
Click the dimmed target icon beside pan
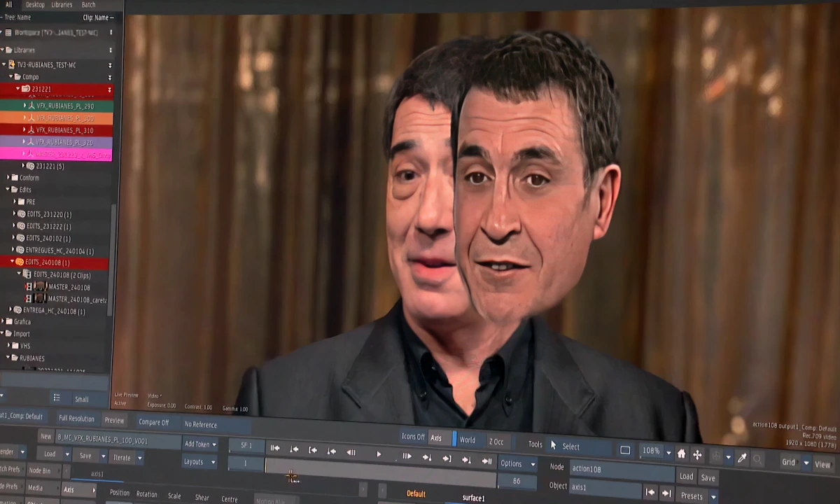pos(715,456)
